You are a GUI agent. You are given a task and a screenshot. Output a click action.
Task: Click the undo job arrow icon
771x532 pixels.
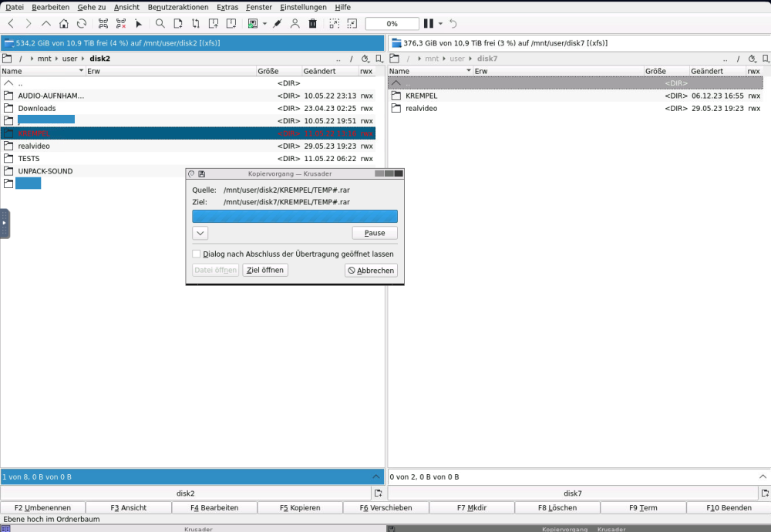pos(453,24)
